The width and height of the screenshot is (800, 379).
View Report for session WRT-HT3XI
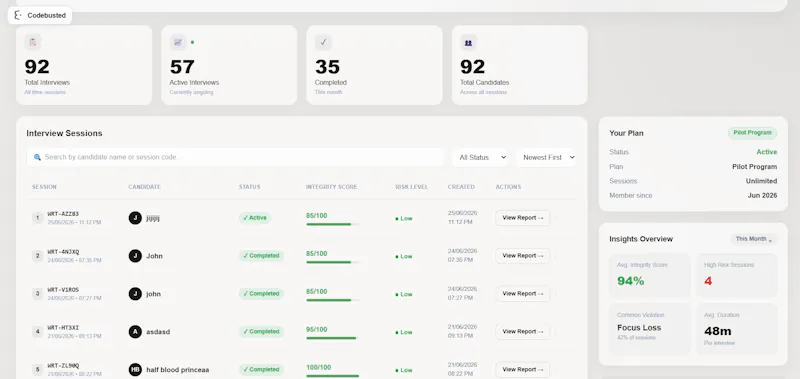click(x=522, y=332)
